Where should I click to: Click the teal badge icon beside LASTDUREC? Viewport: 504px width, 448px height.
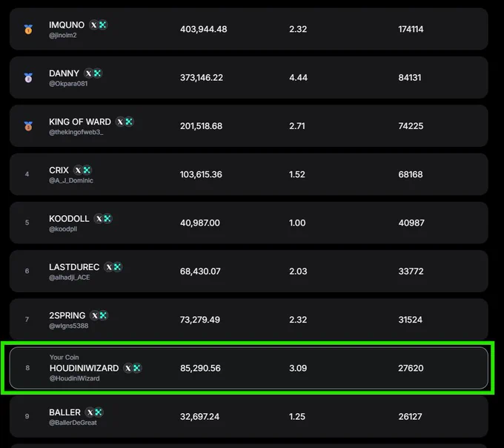(118, 267)
